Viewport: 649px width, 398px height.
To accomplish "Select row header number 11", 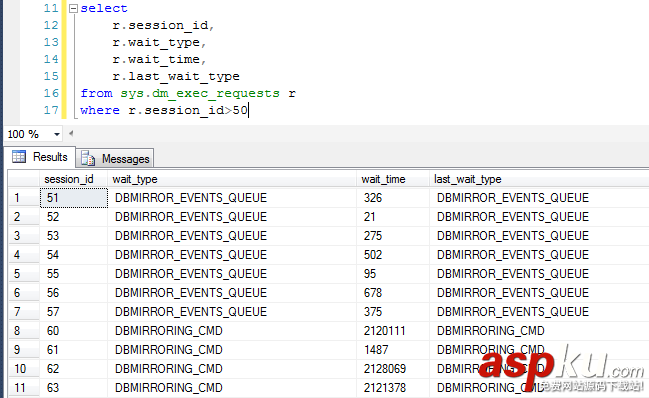I will pos(24,388).
